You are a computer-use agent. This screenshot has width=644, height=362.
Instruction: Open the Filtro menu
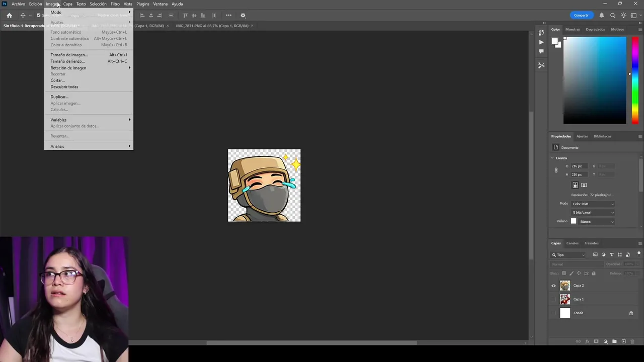click(115, 4)
